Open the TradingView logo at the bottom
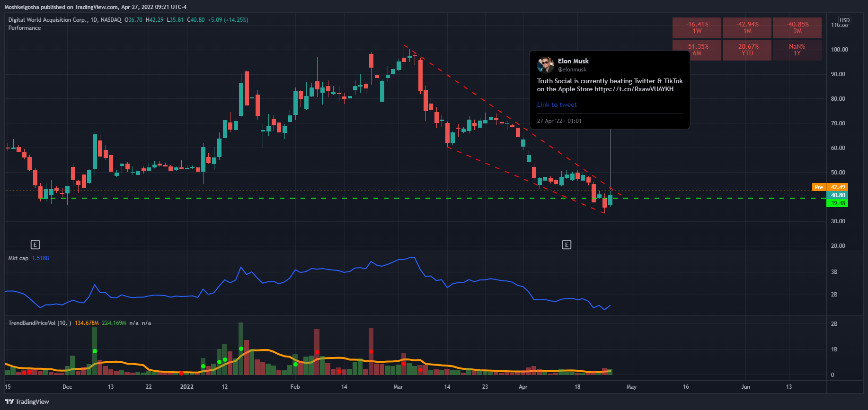This screenshot has height=410, width=868. click(x=27, y=401)
